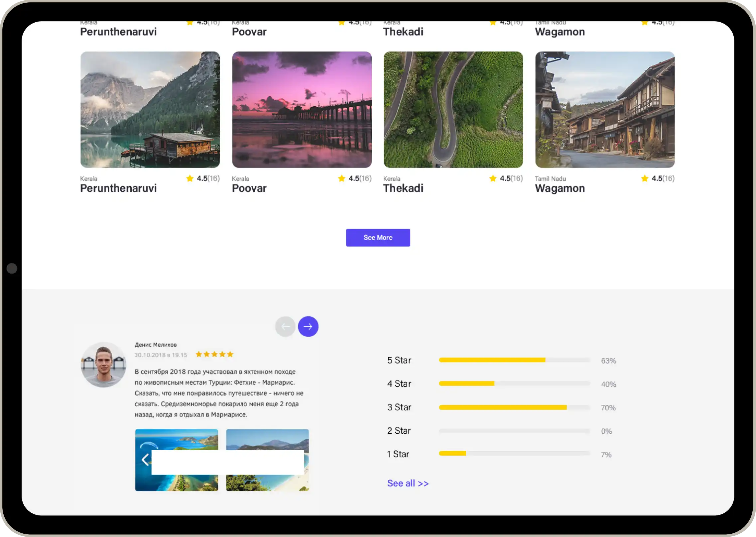Viewport: 756px width, 537px height.
Task: Click the 4 Star rating bar
Action: (x=514, y=383)
